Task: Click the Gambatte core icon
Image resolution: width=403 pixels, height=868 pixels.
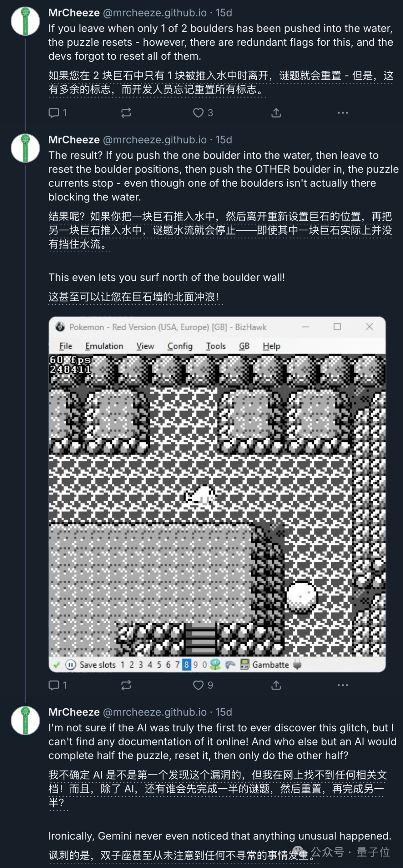Action: [244, 665]
